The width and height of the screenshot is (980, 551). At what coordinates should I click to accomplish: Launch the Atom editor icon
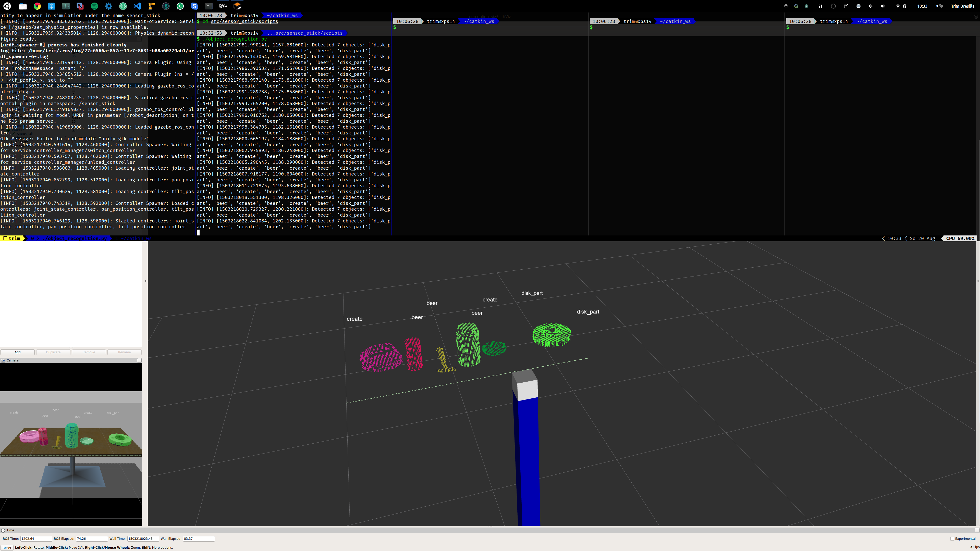tap(123, 6)
